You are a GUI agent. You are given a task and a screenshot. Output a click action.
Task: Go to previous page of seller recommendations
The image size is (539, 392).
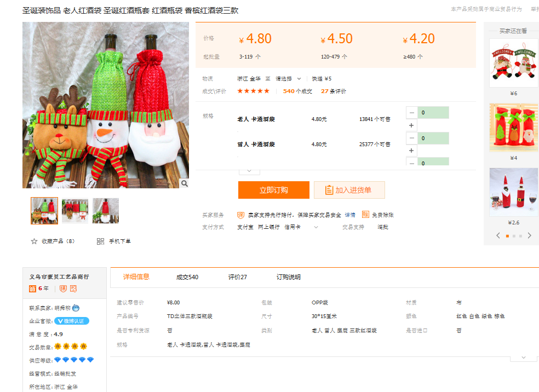pos(498,235)
